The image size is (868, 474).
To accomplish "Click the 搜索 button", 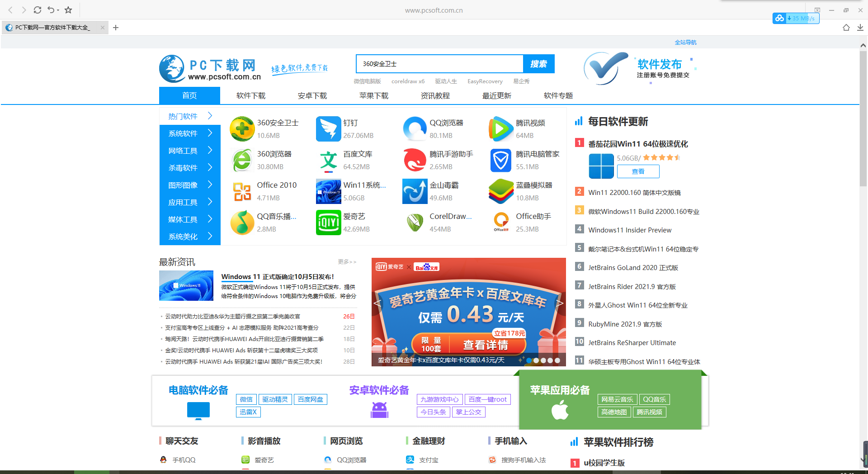I will point(538,63).
